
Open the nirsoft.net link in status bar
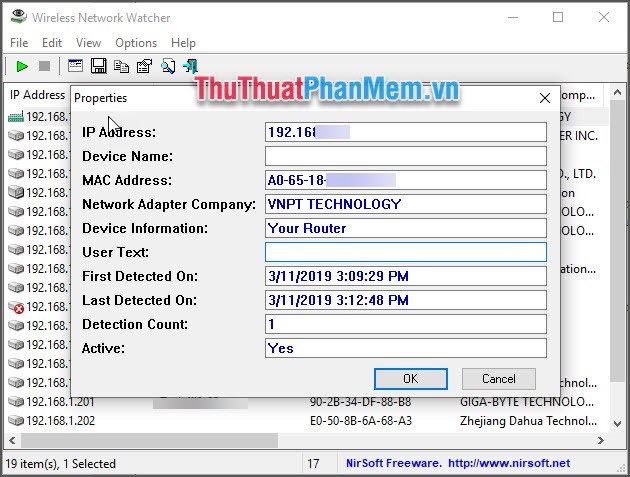[509, 463]
